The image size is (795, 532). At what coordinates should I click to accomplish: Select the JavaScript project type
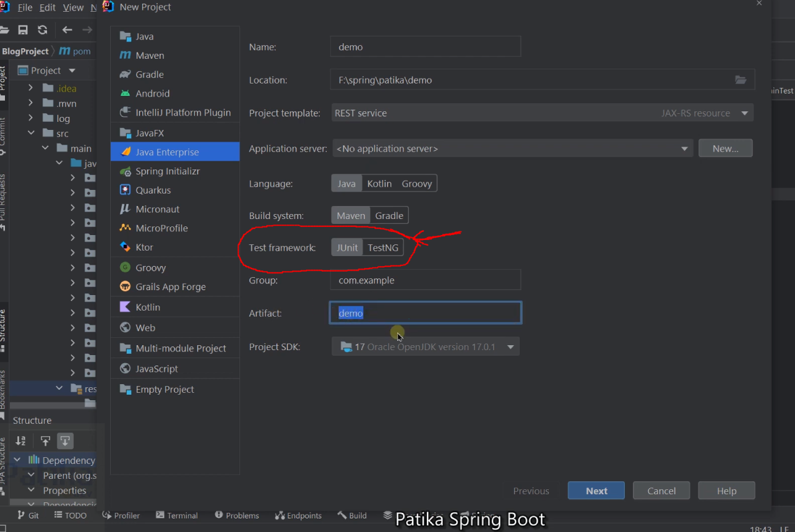tap(174, 369)
